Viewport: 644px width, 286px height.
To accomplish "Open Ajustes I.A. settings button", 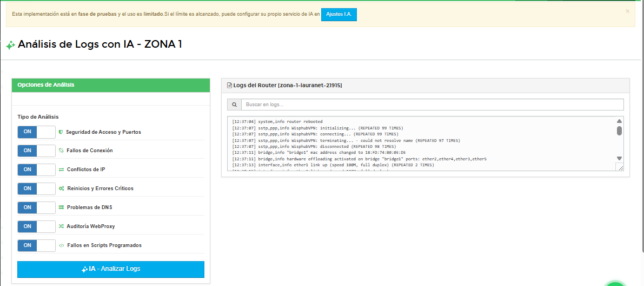I will (338, 15).
